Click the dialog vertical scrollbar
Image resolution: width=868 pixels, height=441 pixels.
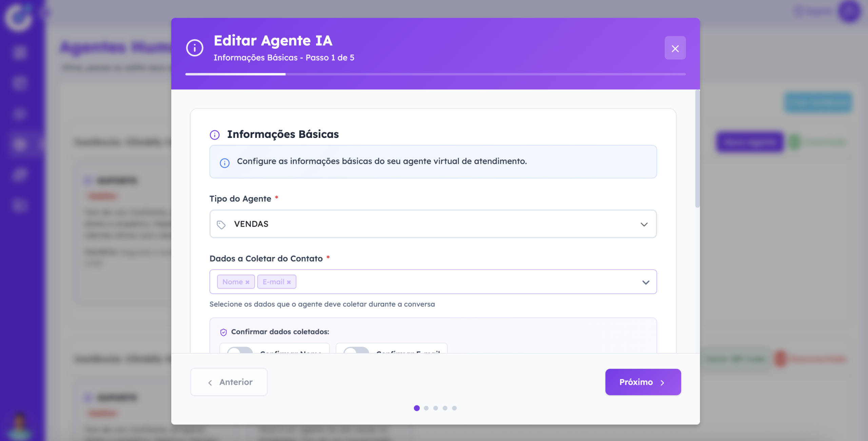(697, 148)
